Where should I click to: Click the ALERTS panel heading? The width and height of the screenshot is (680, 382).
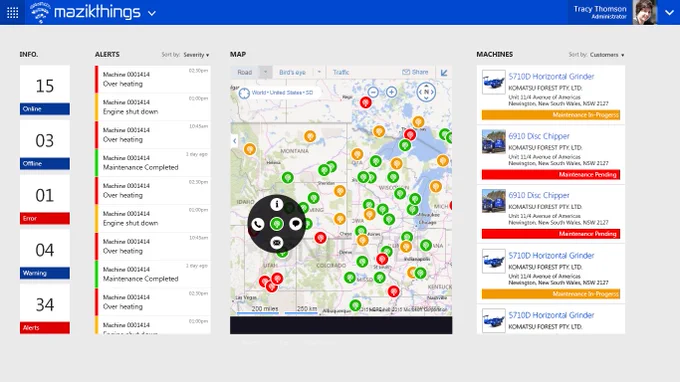(x=107, y=54)
